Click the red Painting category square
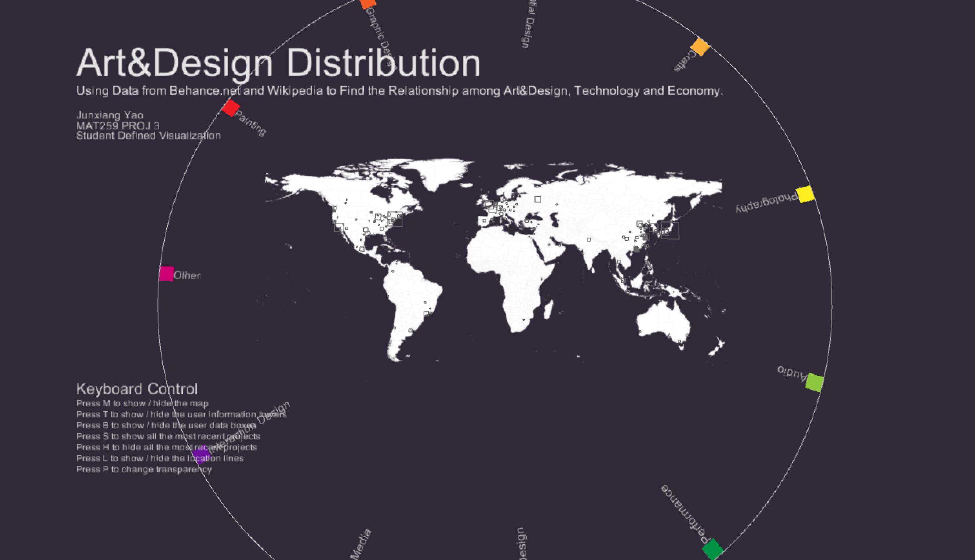Viewport: 975px width, 560px height. [231, 107]
